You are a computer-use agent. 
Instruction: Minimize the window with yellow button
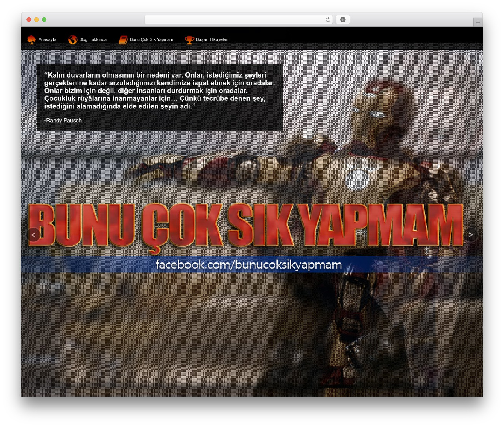36,20
